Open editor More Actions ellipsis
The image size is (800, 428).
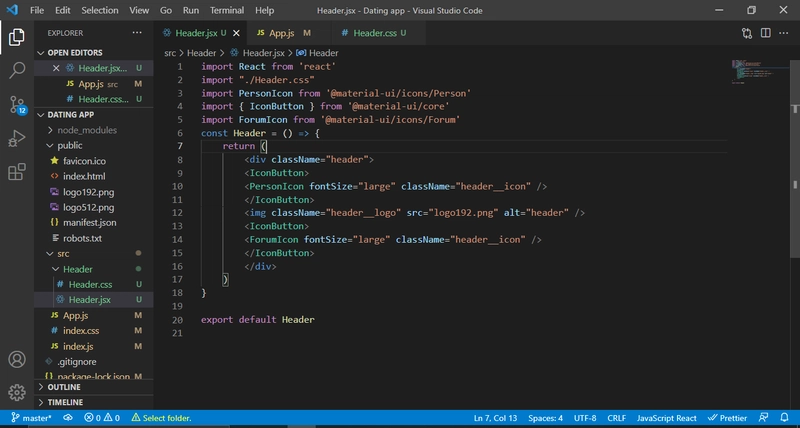[784, 33]
